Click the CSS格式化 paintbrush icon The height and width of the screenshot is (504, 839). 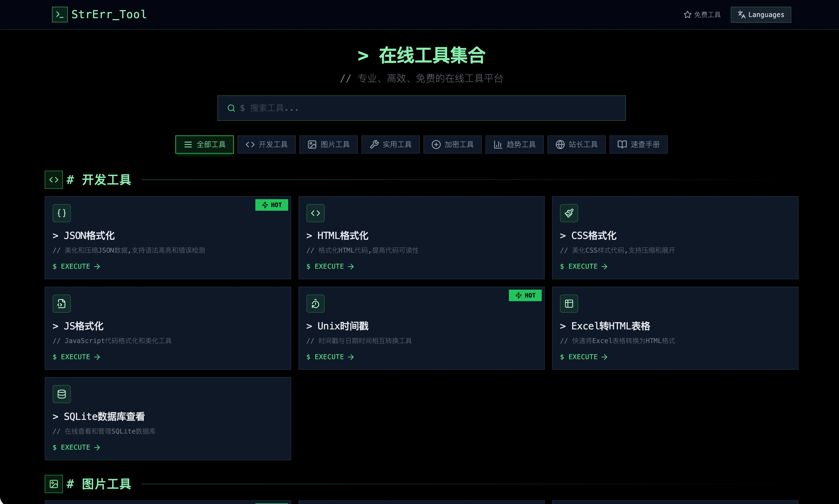(569, 213)
